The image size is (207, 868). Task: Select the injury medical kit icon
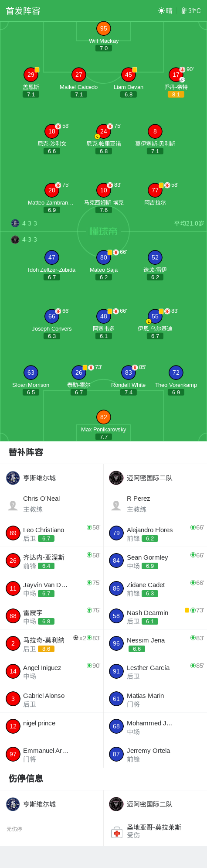pyautogui.click(x=116, y=833)
